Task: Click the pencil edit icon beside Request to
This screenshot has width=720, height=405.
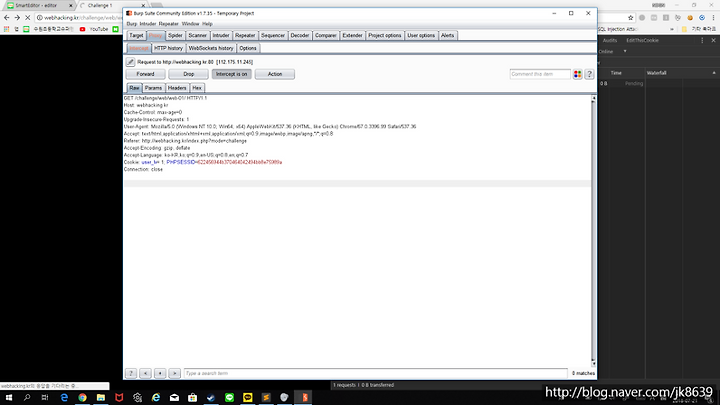Action: (x=130, y=62)
